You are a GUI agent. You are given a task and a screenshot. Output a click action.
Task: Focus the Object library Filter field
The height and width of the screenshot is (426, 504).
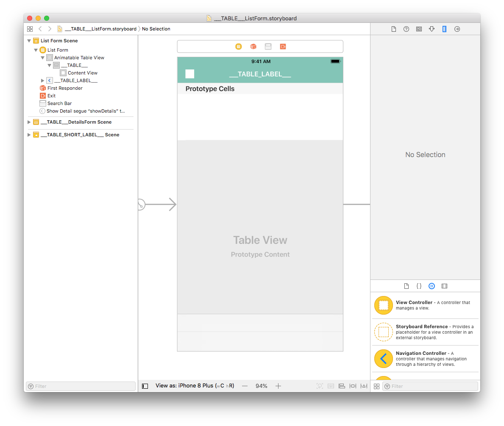click(x=430, y=386)
